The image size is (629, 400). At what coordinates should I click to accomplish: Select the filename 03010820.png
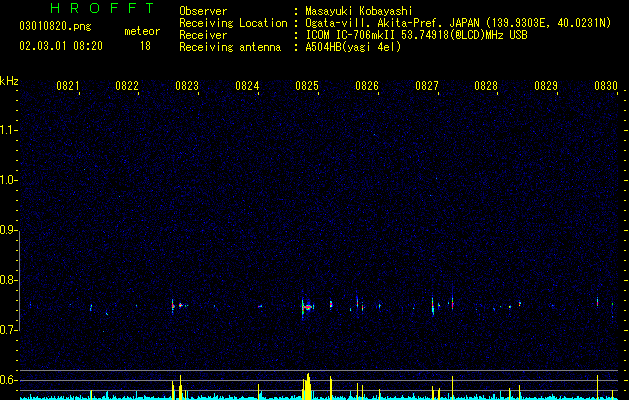point(55,26)
